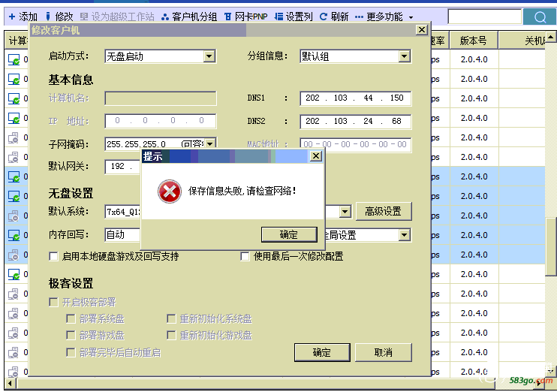Click the DNS2 address field
557x392 pixels.
pyautogui.click(x=356, y=121)
